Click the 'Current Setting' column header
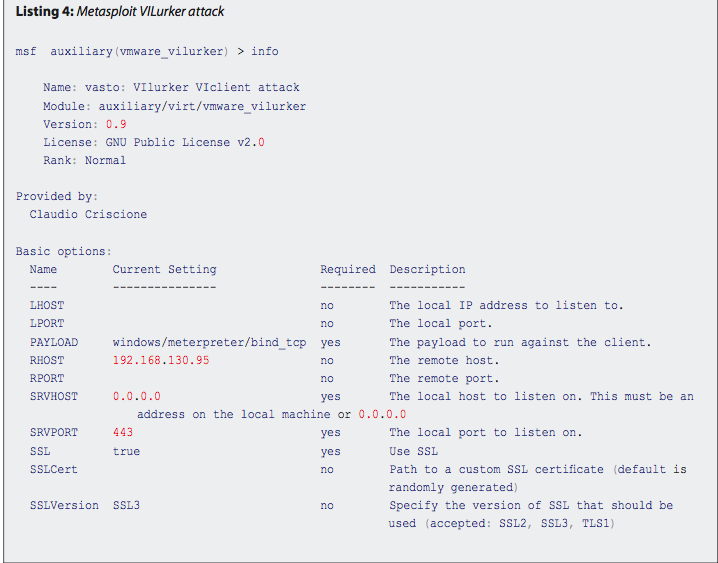This screenshot has height=563, width=718. pos(164,269)
